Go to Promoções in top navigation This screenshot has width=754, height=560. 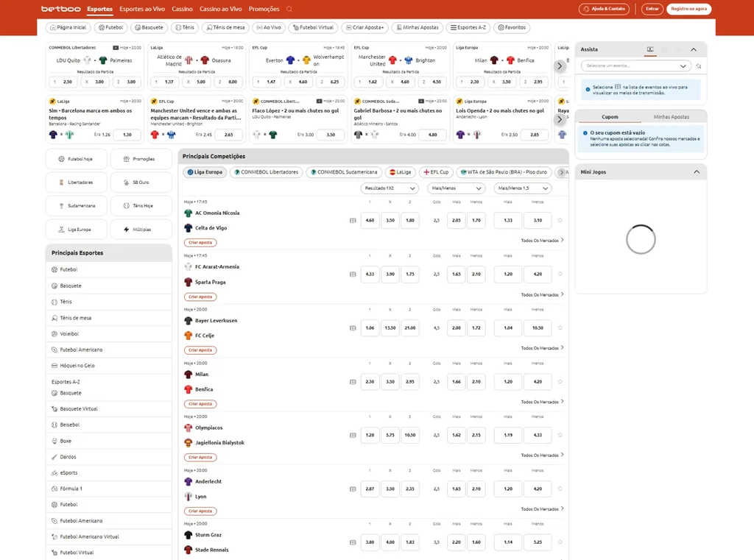[264, 9]
